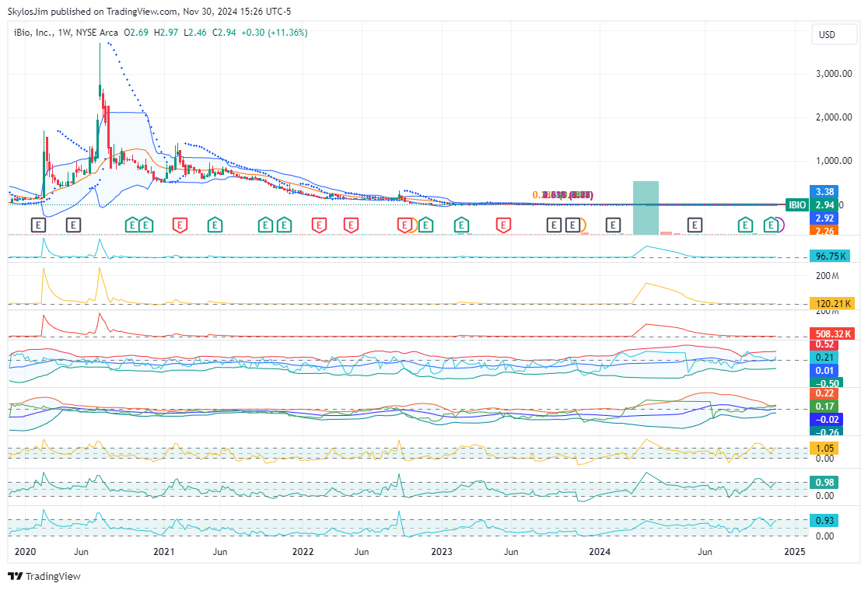This screenshot has width=868, height=590.
Task: Click the 2024 label on time axis
Action: 600,552
